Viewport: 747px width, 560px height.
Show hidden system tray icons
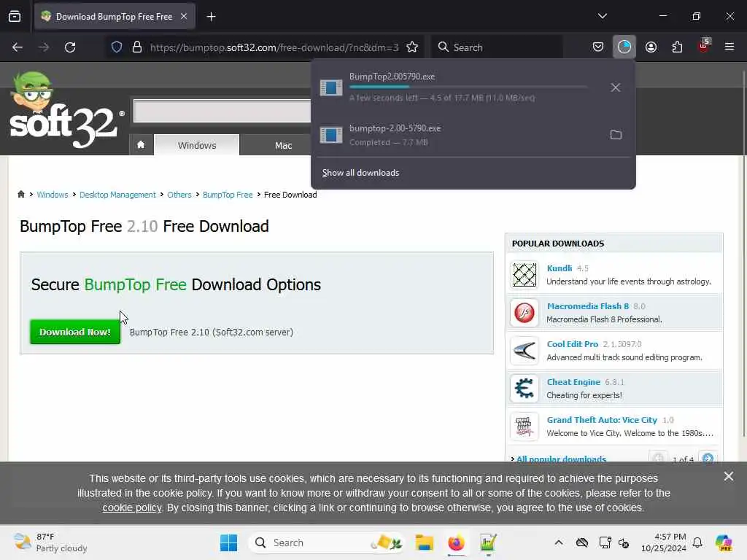click(x=559, y=542)
